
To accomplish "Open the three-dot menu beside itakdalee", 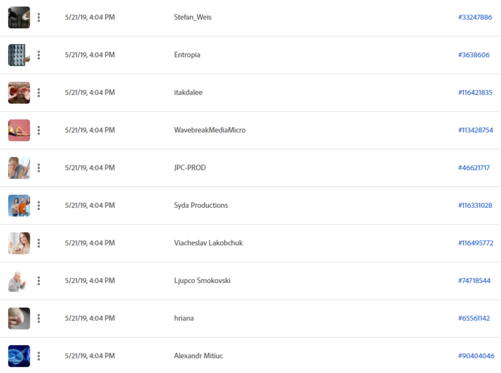I will point(39,93).
